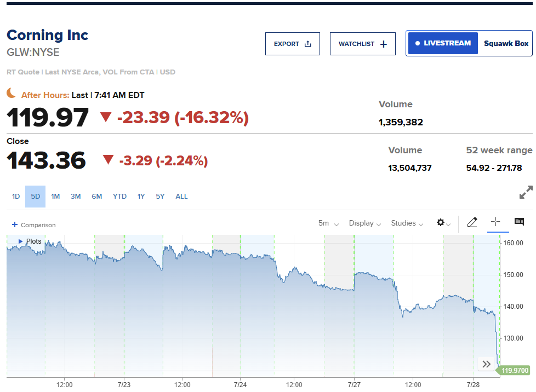
Task: Open the 5m interval dropdown
Action: 328,223
